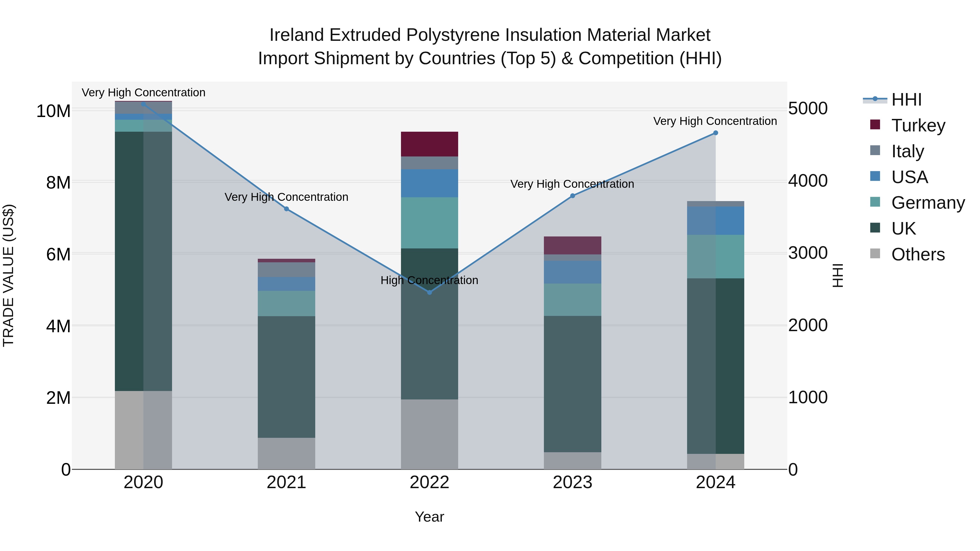980x551 pixels.
Task: Click the 4000 tick on HHI axis
Action: pos(808,181)
